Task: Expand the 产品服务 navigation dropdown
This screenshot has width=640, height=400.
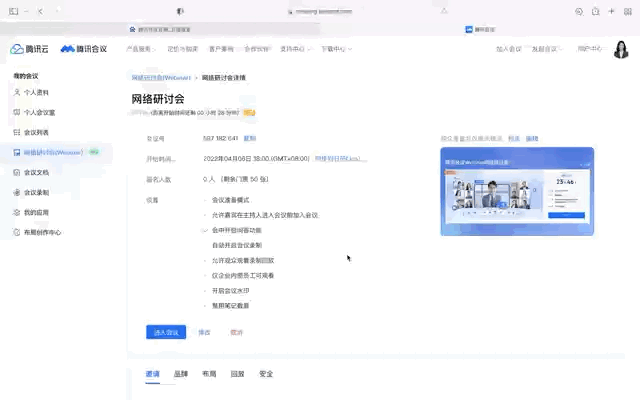Action: tap(141, 49)
